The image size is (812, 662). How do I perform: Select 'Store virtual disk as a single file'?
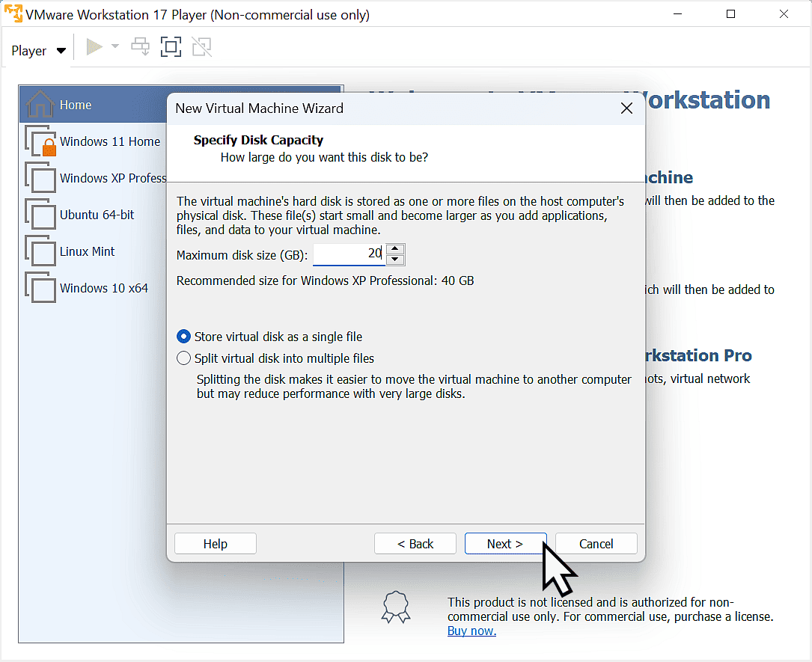(x=183, y=337)
